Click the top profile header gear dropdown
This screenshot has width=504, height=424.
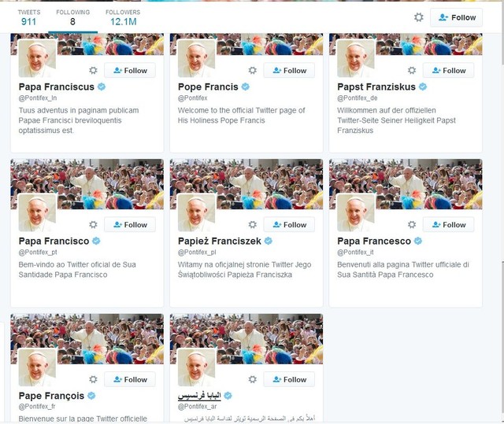tap(418, 17)
